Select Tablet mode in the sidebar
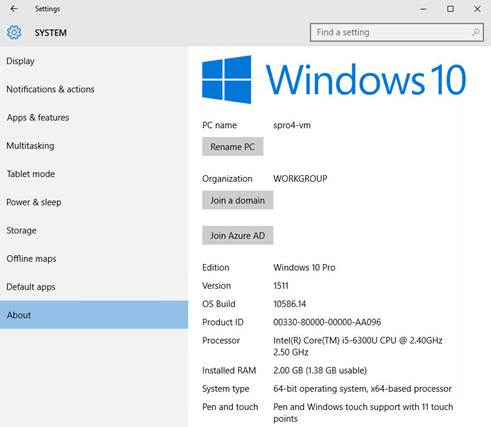Screen dimensions: 491x427 pyautogui.click(x=94, y=174)
